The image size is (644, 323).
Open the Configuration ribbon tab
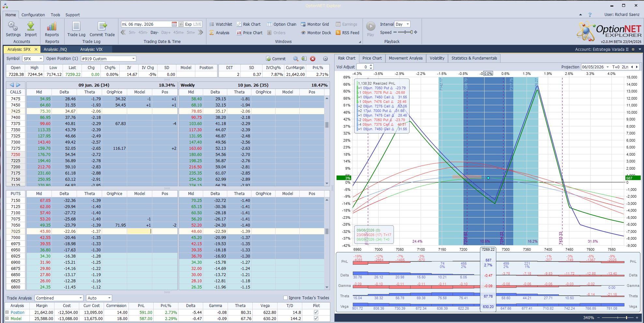click(33, 15)
